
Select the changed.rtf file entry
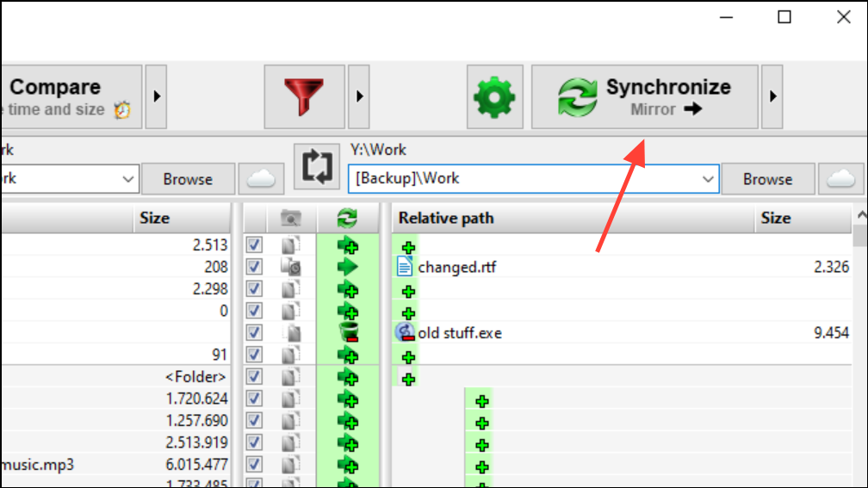click(x=456, y=268)
